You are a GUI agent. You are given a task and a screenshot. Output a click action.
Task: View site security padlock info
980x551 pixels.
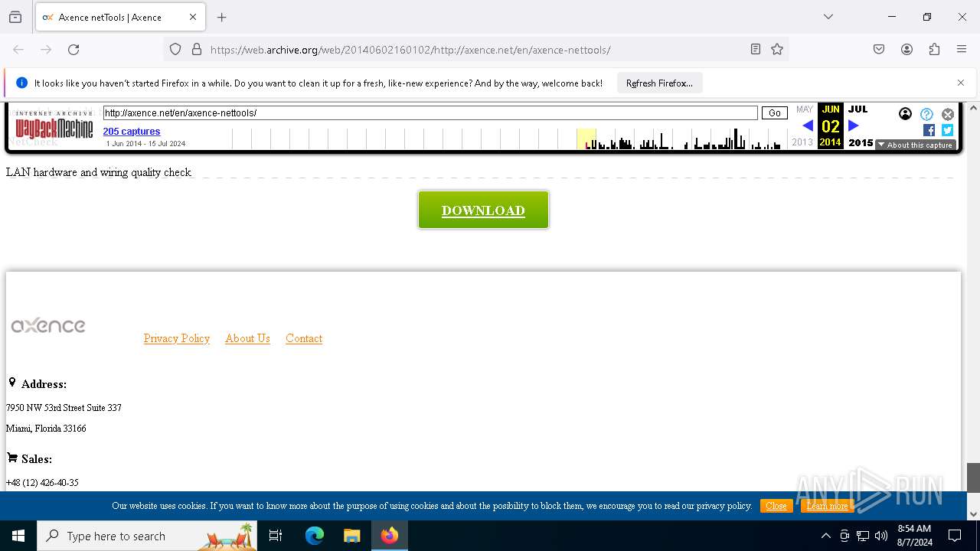tap(197, 50)
